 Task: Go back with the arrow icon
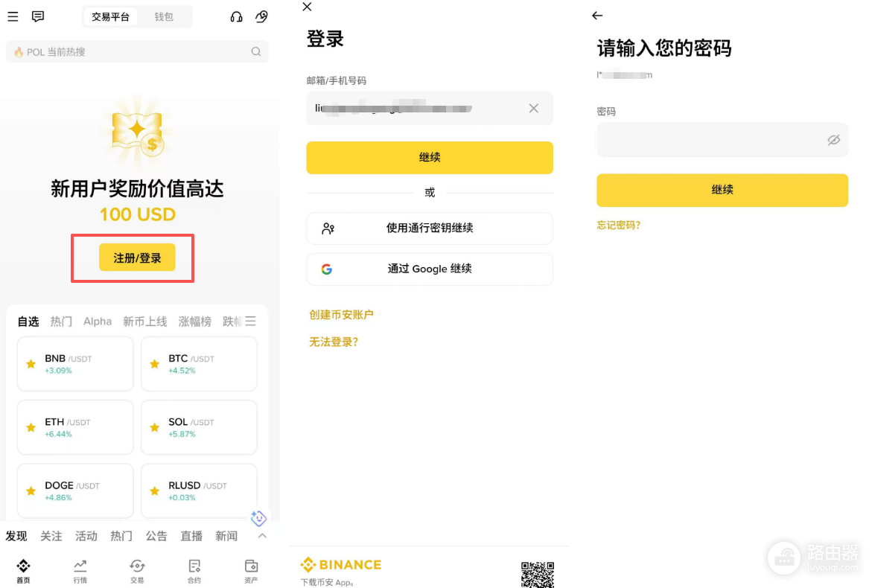click(x=597, y=16)
